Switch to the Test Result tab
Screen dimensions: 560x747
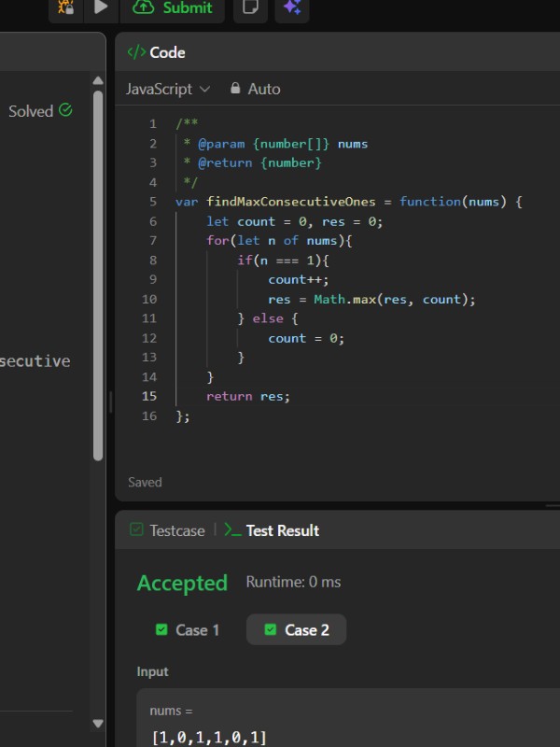coord(272,530)
